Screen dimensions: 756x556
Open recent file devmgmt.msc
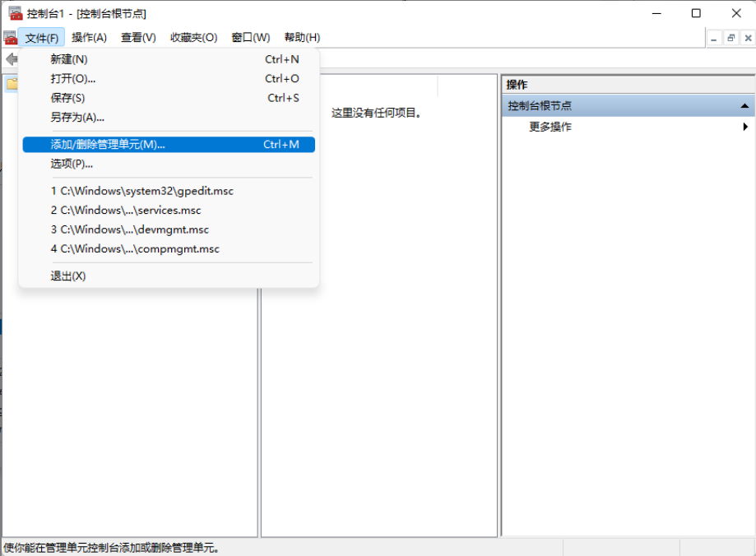point(169,229)
